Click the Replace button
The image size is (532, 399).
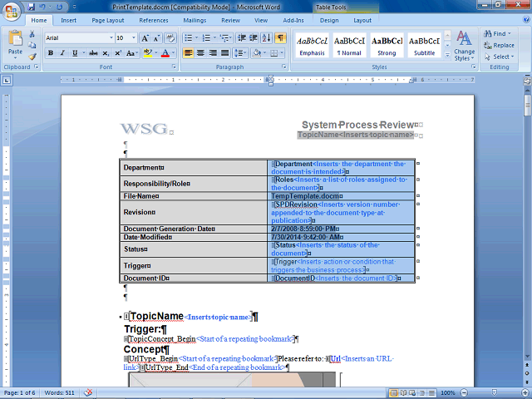pyautogui.click(x=499, y=45)
